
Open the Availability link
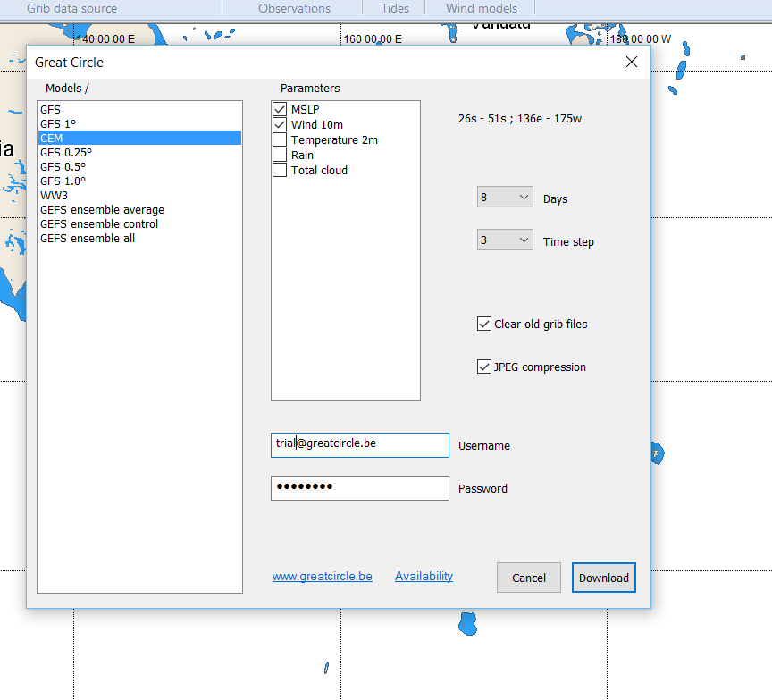[424, 577]
